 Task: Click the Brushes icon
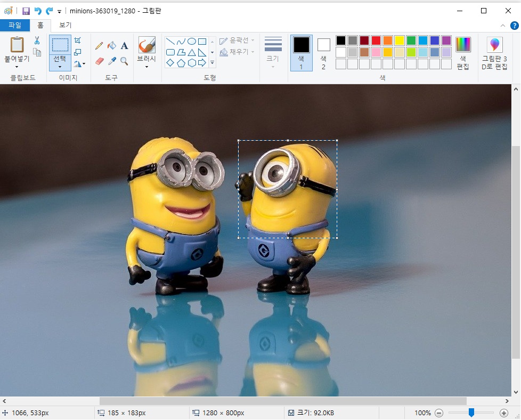(x=146, y=45)
